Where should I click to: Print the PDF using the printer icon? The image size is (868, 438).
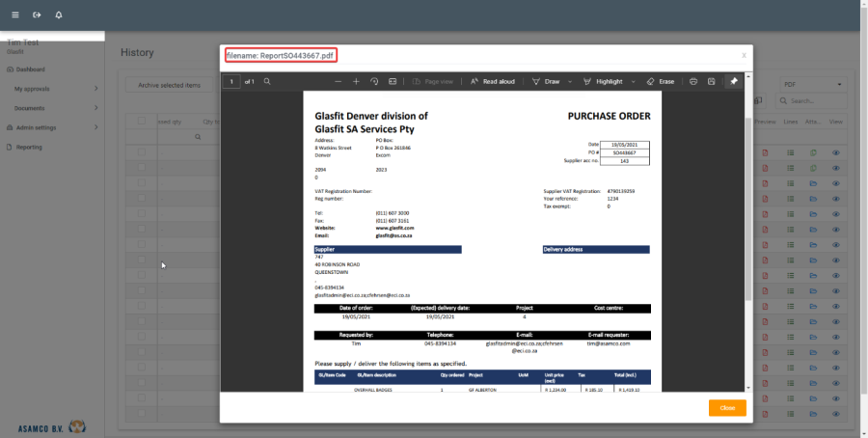693,82
